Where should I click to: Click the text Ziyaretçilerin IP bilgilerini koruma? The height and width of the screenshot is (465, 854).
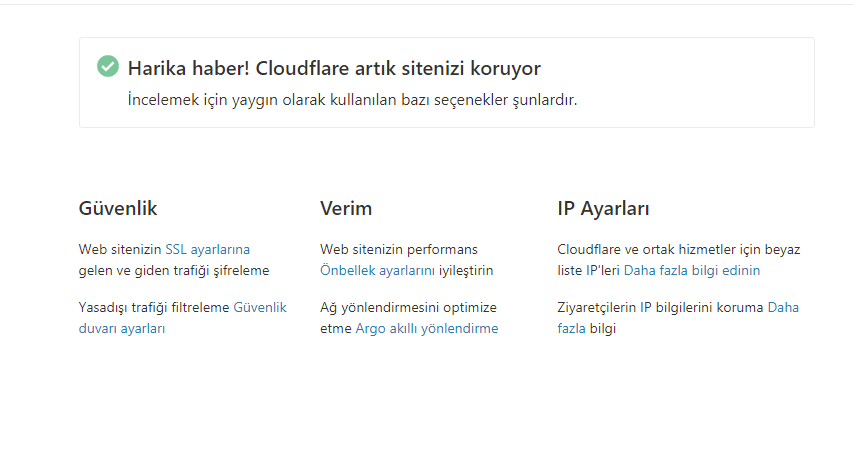pyautogui.click(x=660, y=307)
